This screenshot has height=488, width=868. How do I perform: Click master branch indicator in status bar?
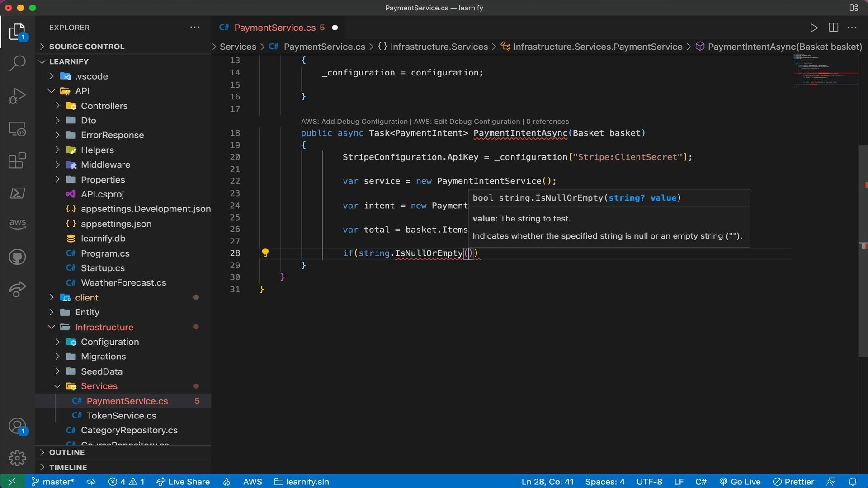point(53,482)
